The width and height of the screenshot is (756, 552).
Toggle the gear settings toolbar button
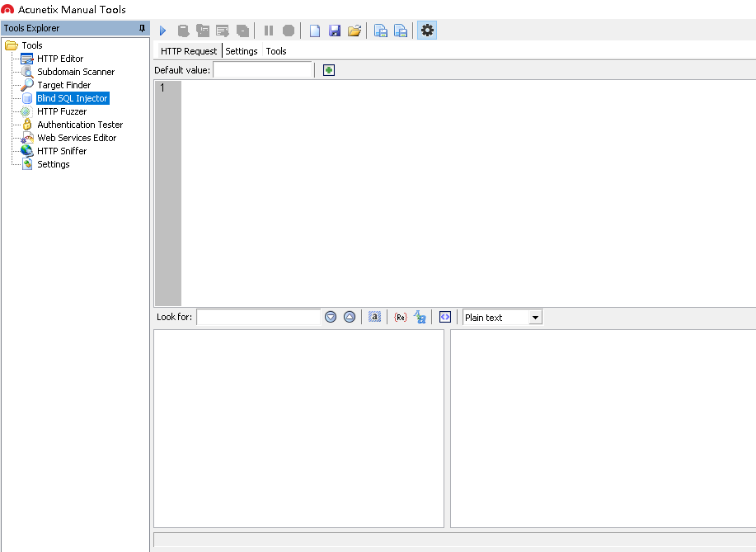[x=427, y=31]
